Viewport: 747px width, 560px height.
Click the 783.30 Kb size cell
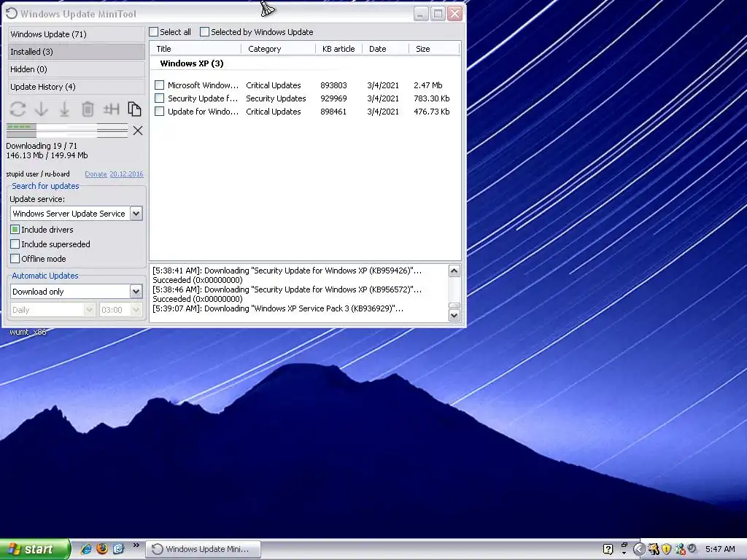tap(432, 98)
